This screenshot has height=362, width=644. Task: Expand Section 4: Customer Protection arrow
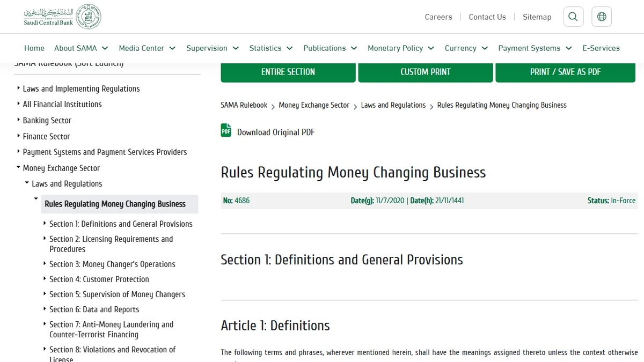click(45, 278)
